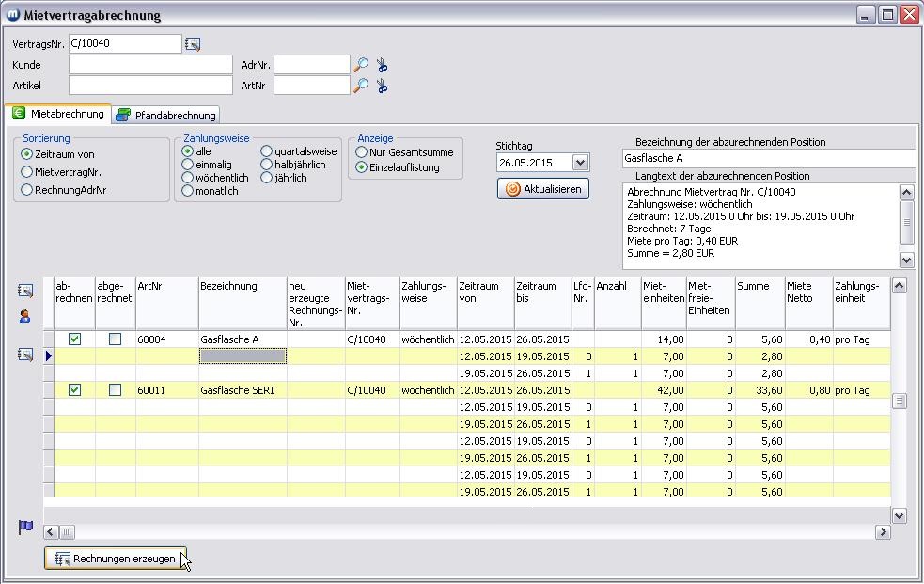Click right arrow of table horizontal scrollbar

pos(882,532)
